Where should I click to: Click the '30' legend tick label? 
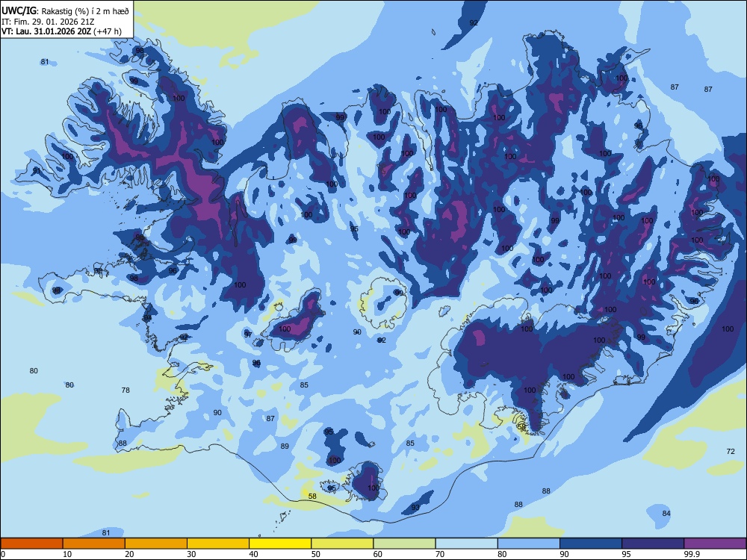191,554
